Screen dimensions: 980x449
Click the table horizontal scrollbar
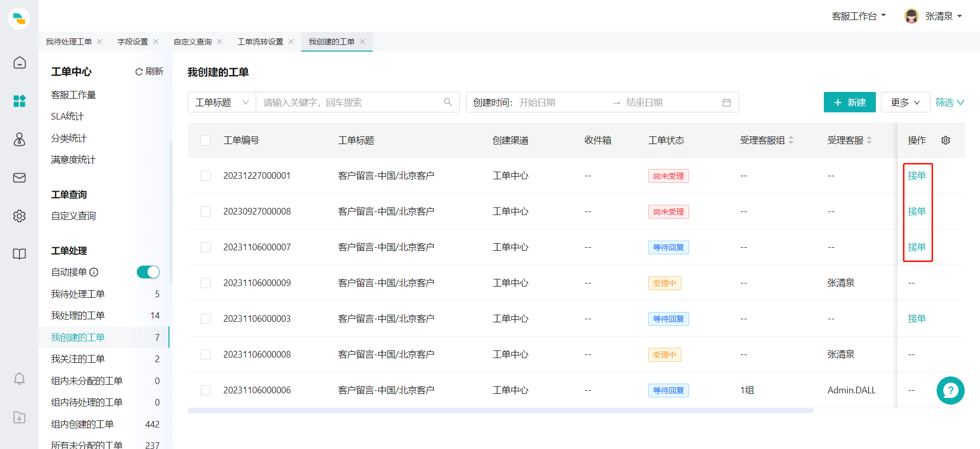click(x=500, y=410)
